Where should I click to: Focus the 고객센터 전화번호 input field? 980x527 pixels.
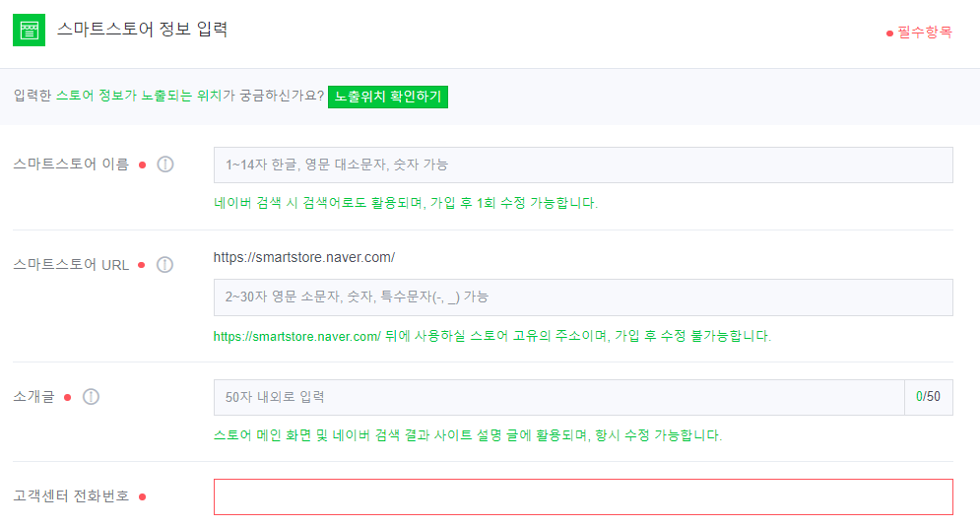coord(583,497)
